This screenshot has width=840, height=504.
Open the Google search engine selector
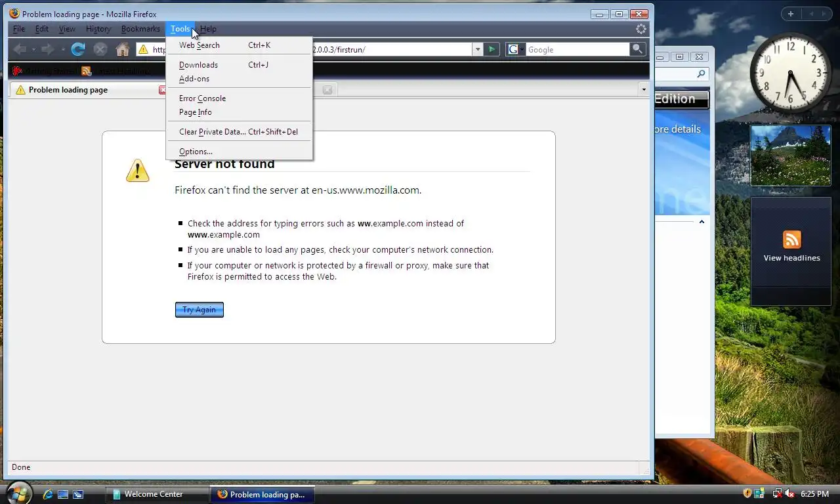coord(516,49)
